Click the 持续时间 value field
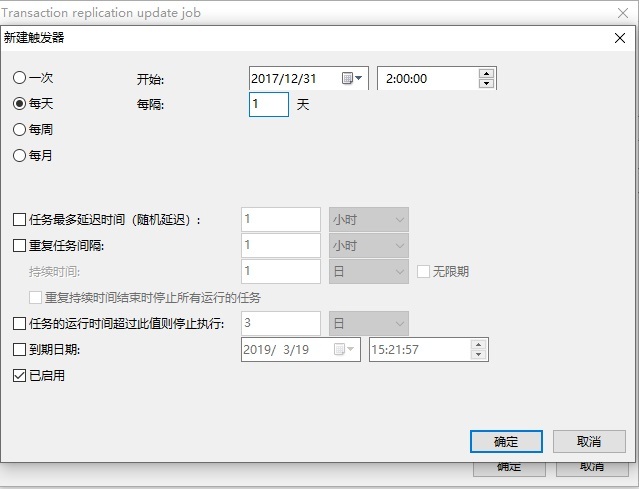This screenshot has height=489, width=639. pos(281,271)
